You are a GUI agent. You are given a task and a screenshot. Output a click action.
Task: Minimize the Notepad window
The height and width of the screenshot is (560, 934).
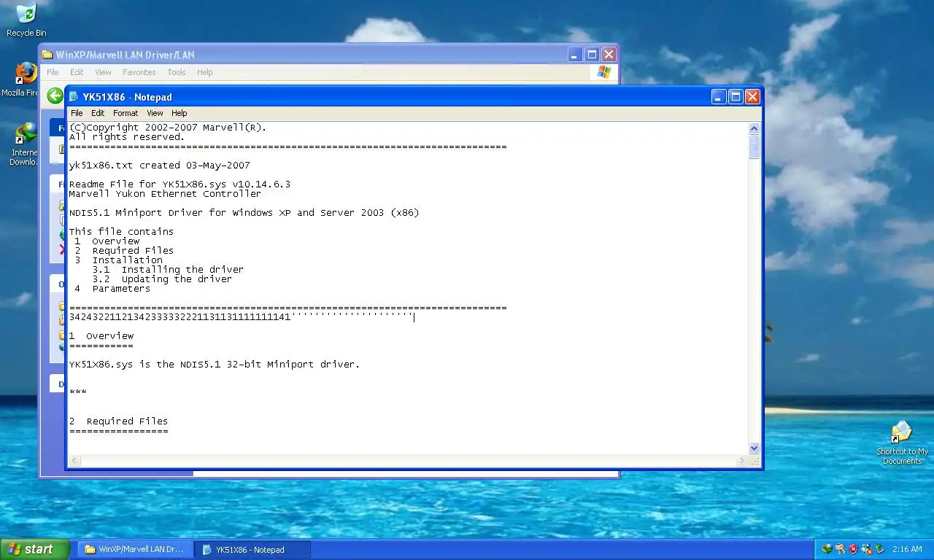click(719, 96)
